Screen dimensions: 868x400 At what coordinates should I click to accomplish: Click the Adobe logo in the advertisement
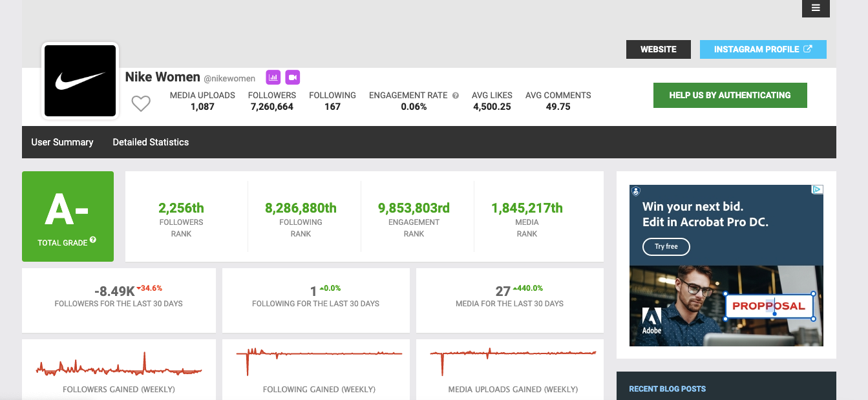651,321
